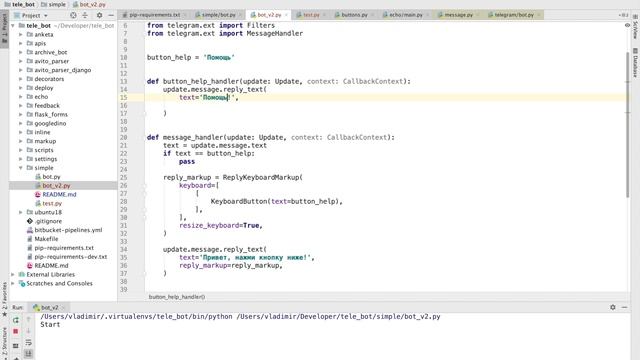
Task: Collapse the tele_bot root folder
Action: click(13, 26)
